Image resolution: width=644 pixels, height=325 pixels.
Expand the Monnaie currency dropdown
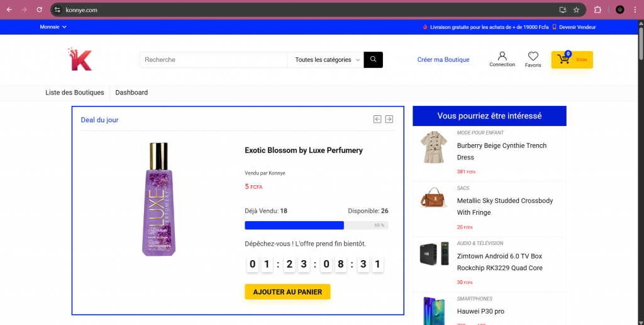(53, 27)
